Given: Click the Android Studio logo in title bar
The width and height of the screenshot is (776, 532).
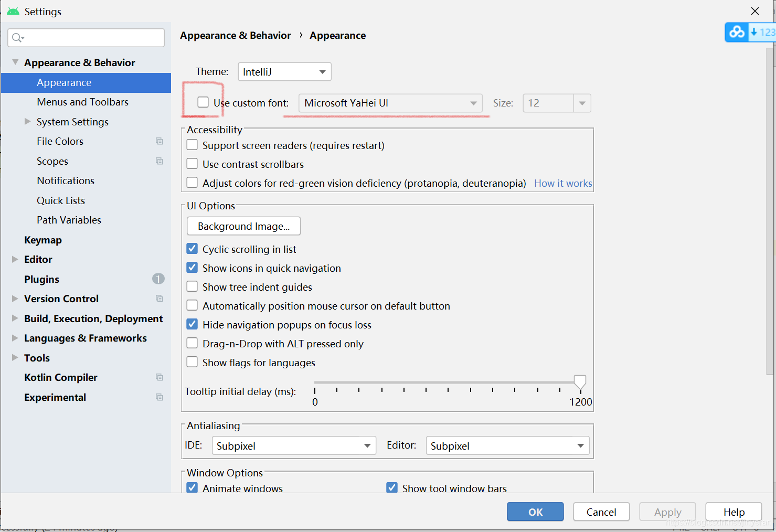Looking at the screenshot, I should tap(13, 11).
